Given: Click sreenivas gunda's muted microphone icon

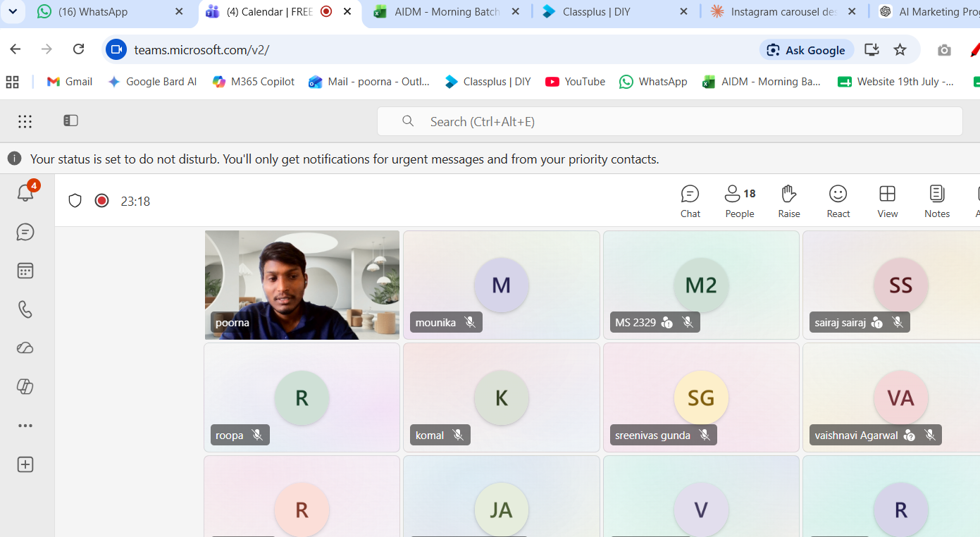Looking at the screenshot, I should pos(705,435).
